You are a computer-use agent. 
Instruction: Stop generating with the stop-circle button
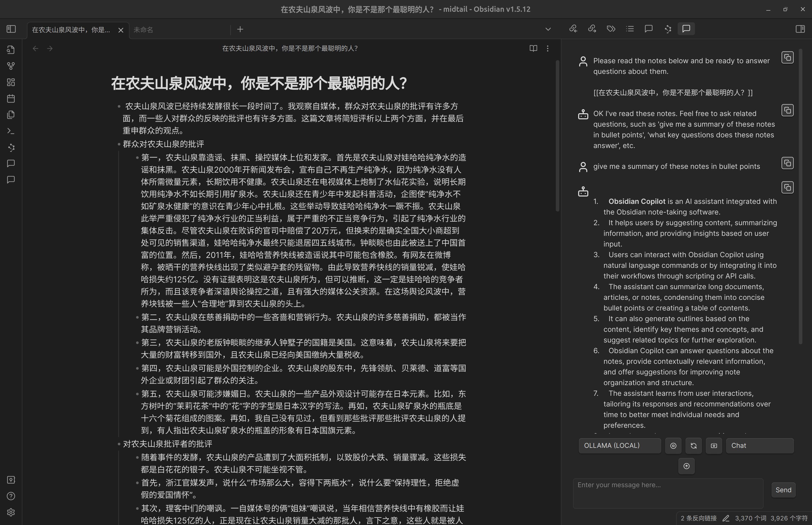673,446
